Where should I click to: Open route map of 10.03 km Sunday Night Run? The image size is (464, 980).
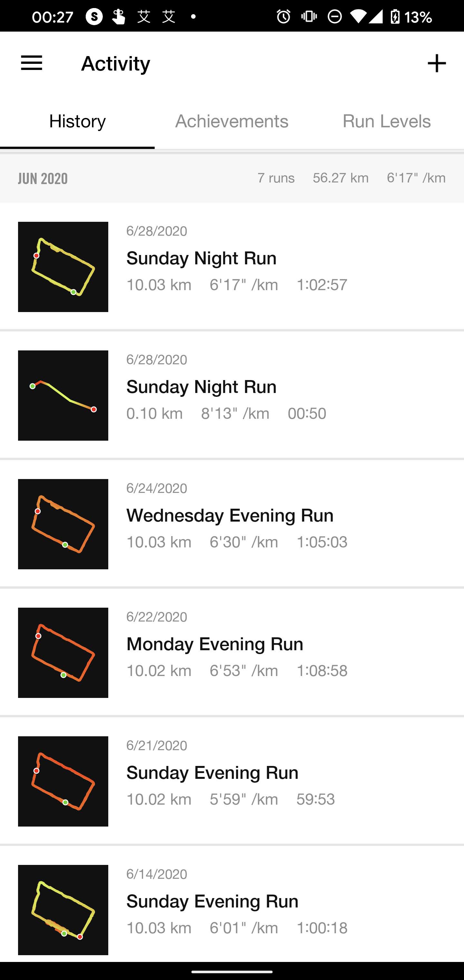pos(63,267)
